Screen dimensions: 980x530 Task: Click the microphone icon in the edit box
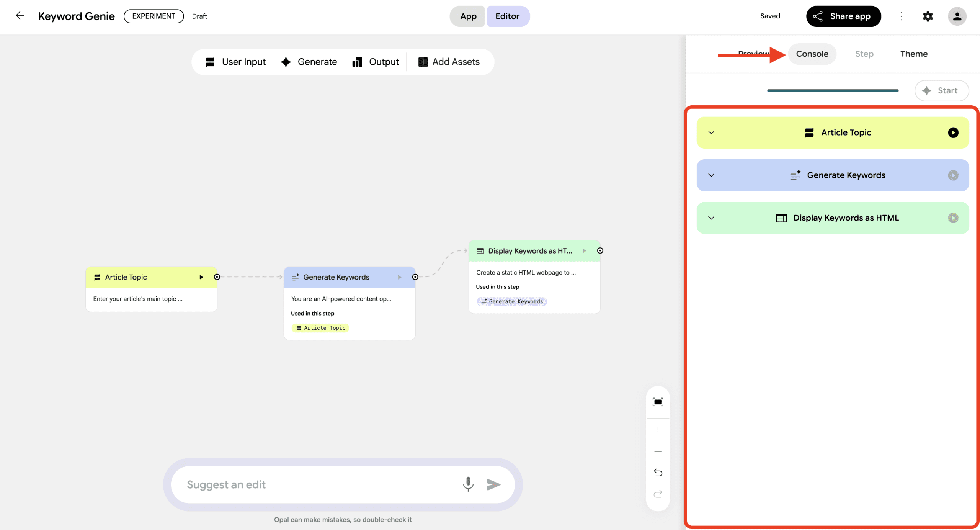(468, 484)
